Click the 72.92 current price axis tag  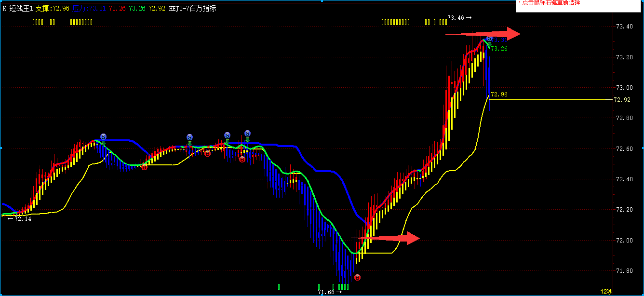coord(621,100)
